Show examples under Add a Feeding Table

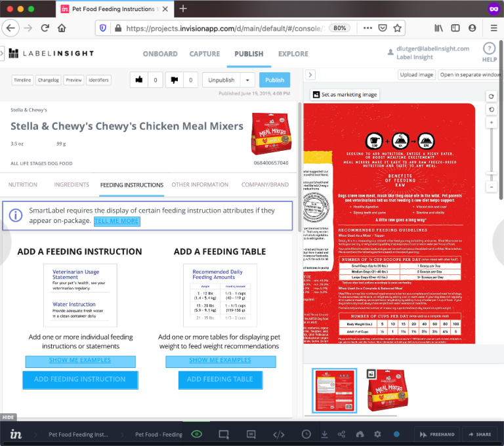[x=220, y=361]
